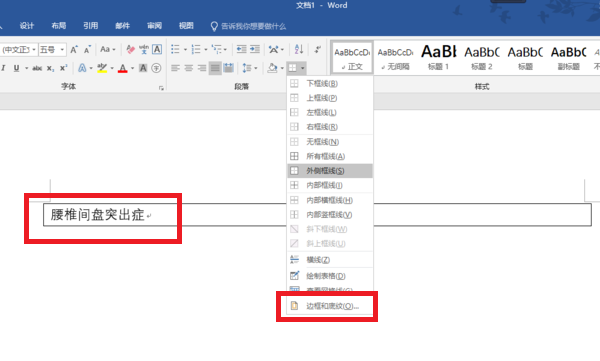Click the Asian Layout icon
This screenshot has width=600, height=361.
(274, 49)
